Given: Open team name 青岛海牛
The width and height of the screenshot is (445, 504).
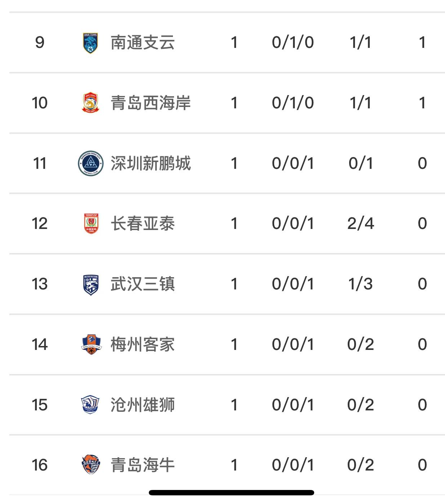Looking at the screenshot, I should [143, 465].
